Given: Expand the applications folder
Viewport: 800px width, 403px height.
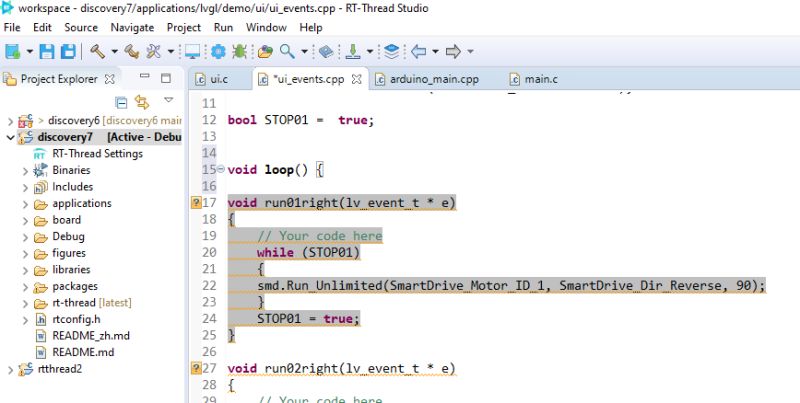Looking at the screenshot, I should [25, 204].
